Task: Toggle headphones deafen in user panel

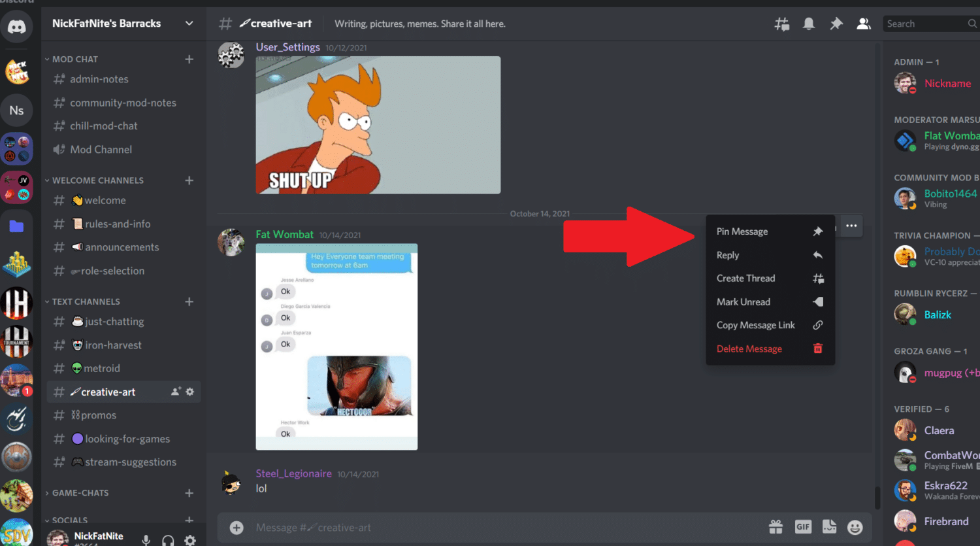Action: (168, 540)
